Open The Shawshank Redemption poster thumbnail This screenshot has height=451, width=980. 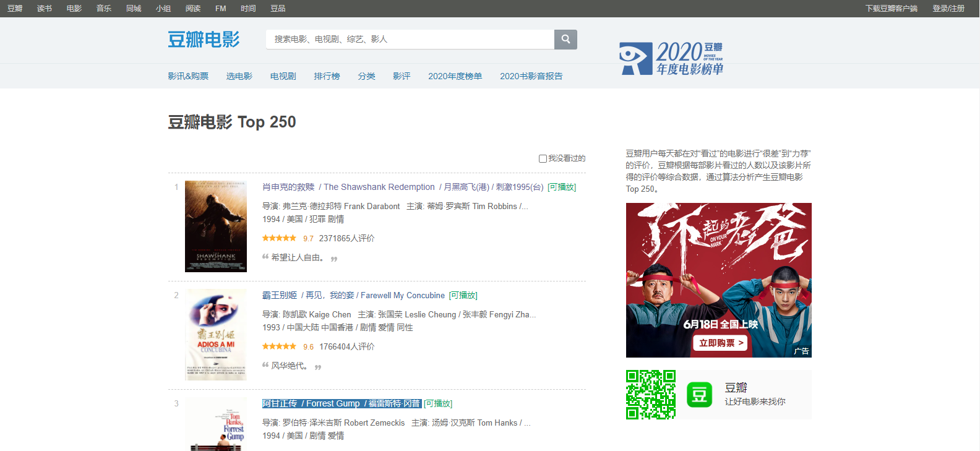click(x=216, y=226)
